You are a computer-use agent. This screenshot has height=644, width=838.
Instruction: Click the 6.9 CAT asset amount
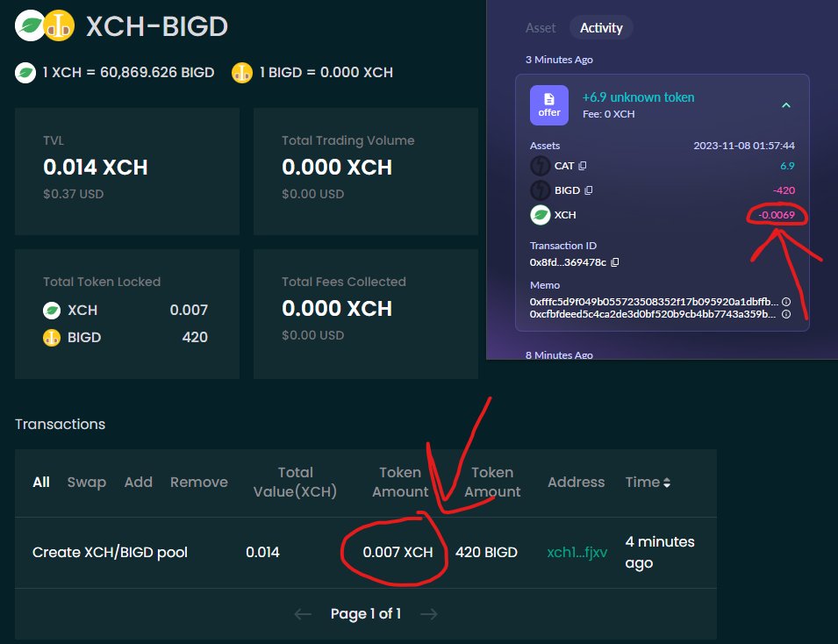[787, 166]
